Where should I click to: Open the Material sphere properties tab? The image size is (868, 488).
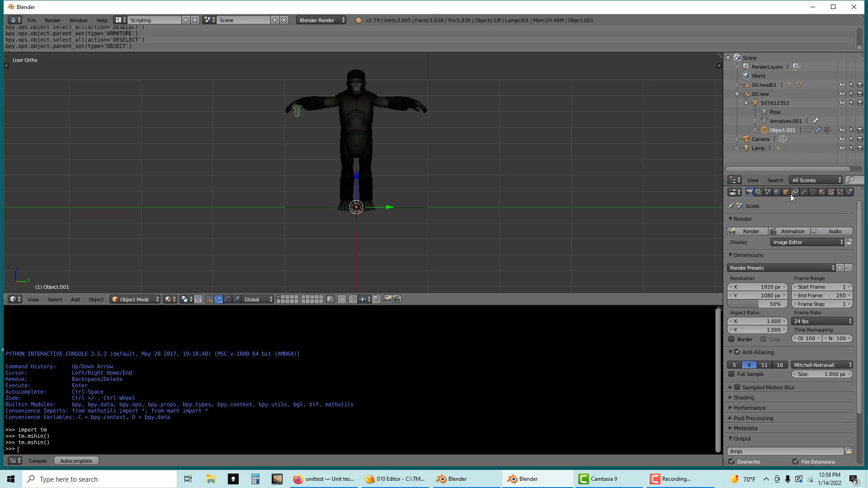coord(822,192)
